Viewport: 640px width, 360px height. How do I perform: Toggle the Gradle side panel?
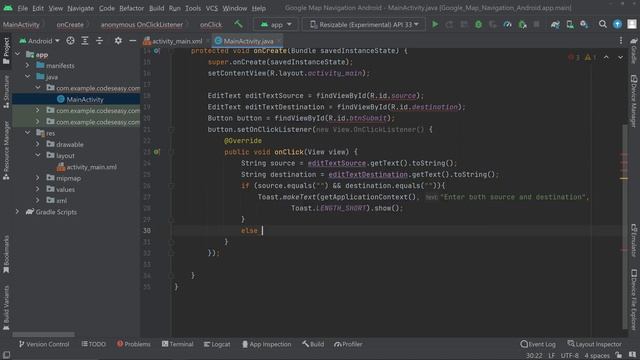[x=634, y=51]
